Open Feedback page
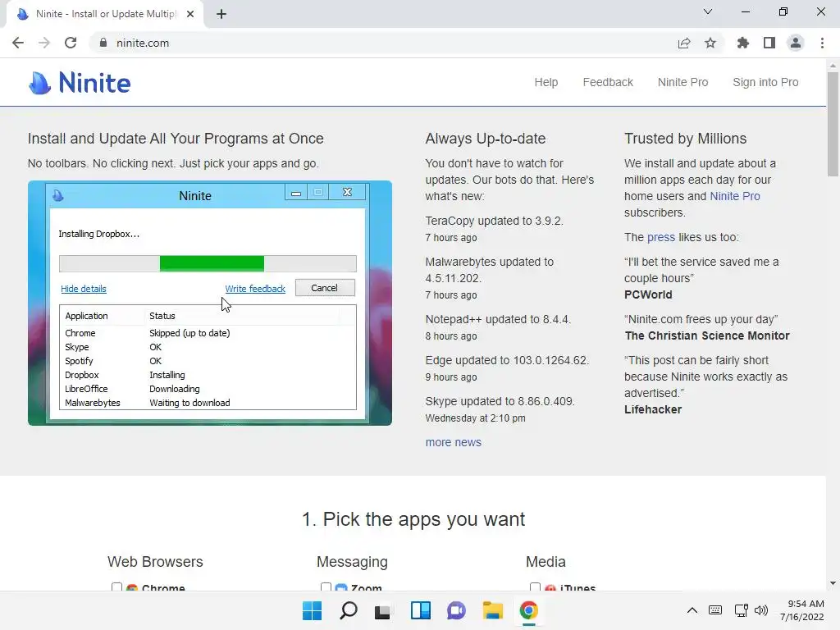The image size is (840, 630). (608, 83)
